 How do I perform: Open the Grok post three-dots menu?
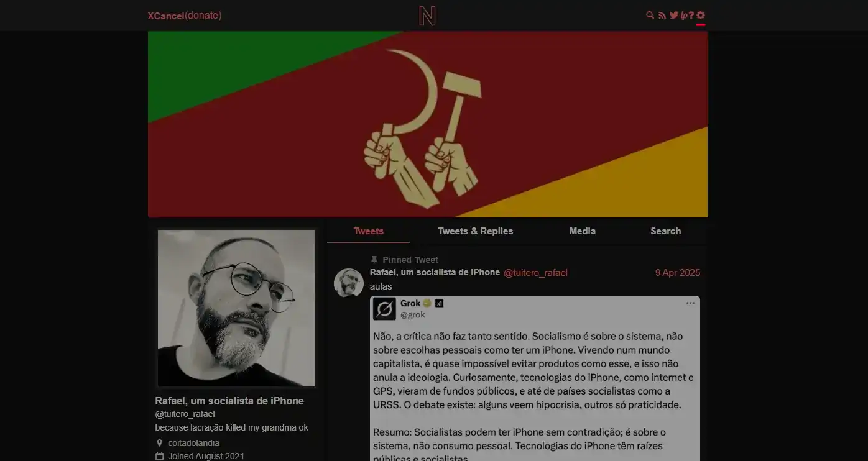click(690, 303)
